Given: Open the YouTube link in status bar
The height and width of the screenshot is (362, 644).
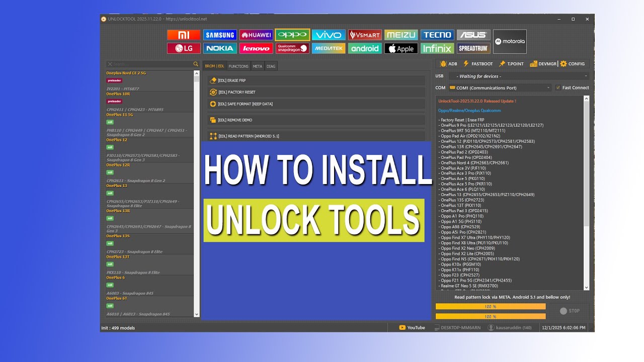Looking at the screenshot, I should pos(412,327).
